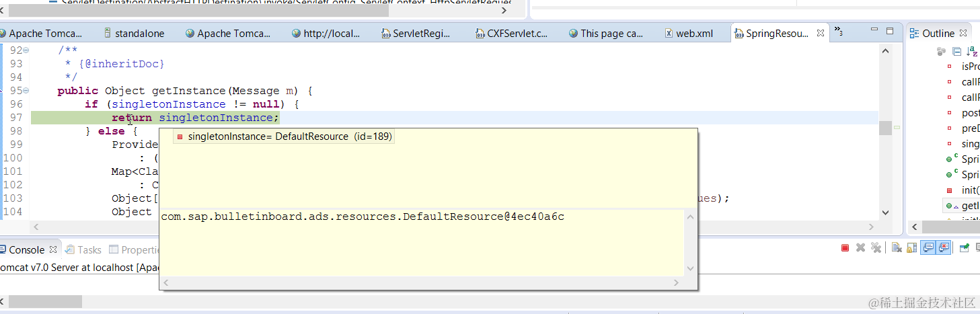Screen dimensions: 980x314
Task: Select the preD... field in Outline
Action: pos(964,128)
